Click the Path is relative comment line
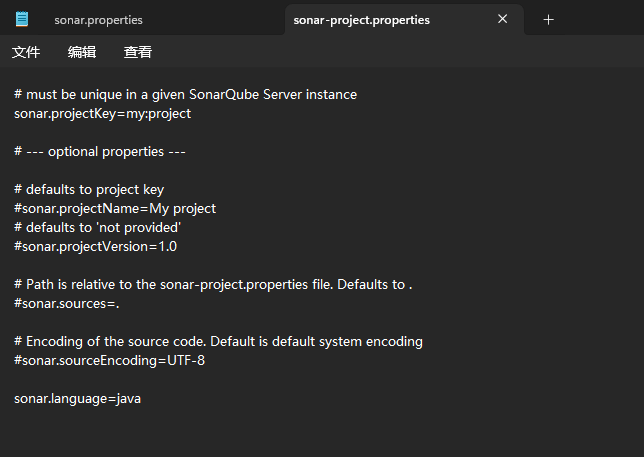This screenshot has height=457, width=644. tap(213, 284)
